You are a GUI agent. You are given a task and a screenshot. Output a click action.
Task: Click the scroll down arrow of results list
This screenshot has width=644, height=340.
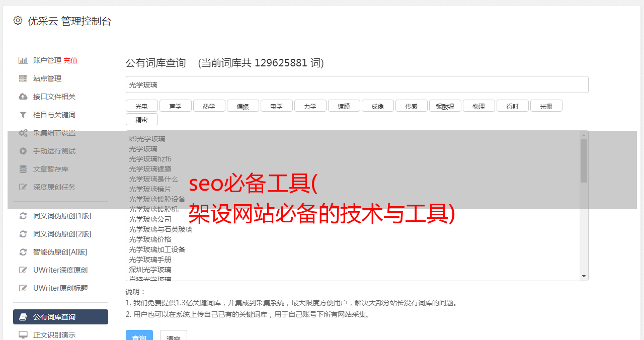[x=584, y=276]
